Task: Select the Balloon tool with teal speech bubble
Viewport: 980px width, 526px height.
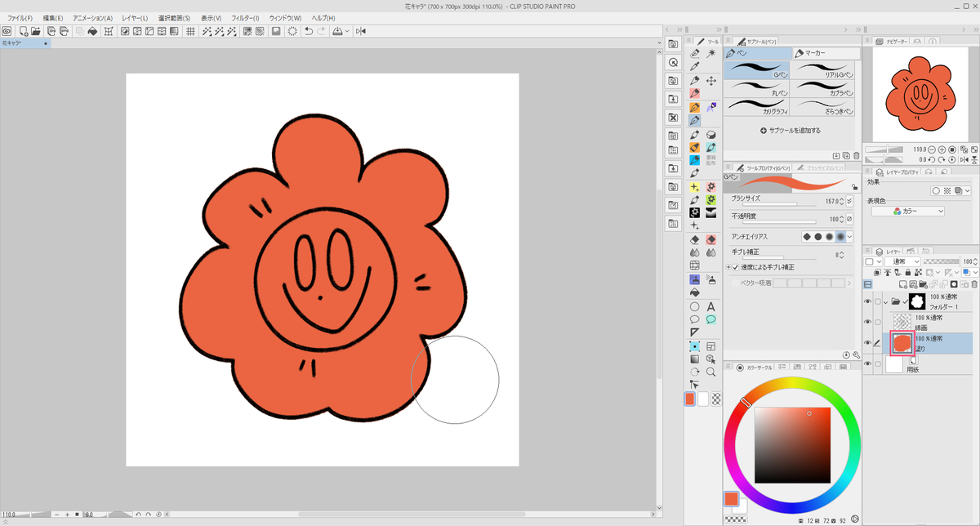Action: click(711, 320)
